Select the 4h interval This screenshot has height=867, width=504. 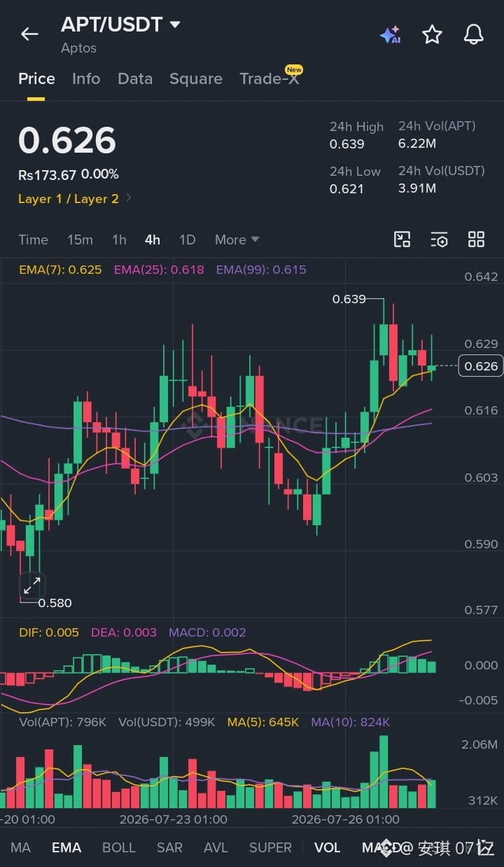(x=153, y=240)
